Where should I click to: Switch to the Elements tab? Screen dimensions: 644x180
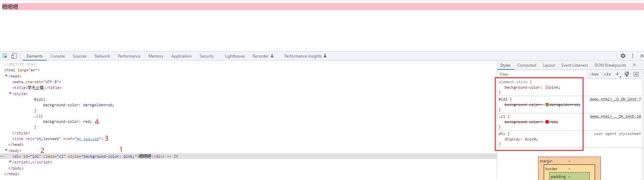tap(34, 56)
